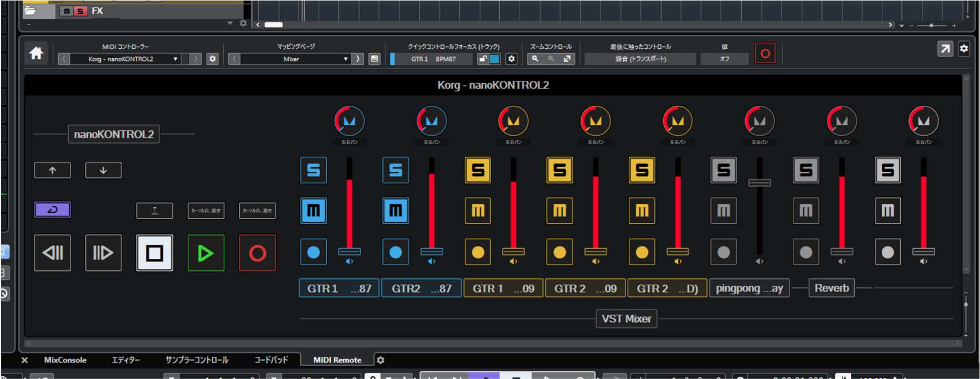Toggle mute on GTR2 ...87 channel
This screenshot has height=379, width=980.
point(396,211)
